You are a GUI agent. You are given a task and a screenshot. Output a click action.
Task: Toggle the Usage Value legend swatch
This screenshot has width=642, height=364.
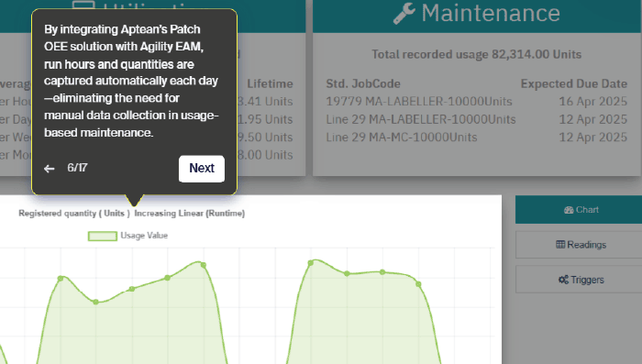(103, 236)
